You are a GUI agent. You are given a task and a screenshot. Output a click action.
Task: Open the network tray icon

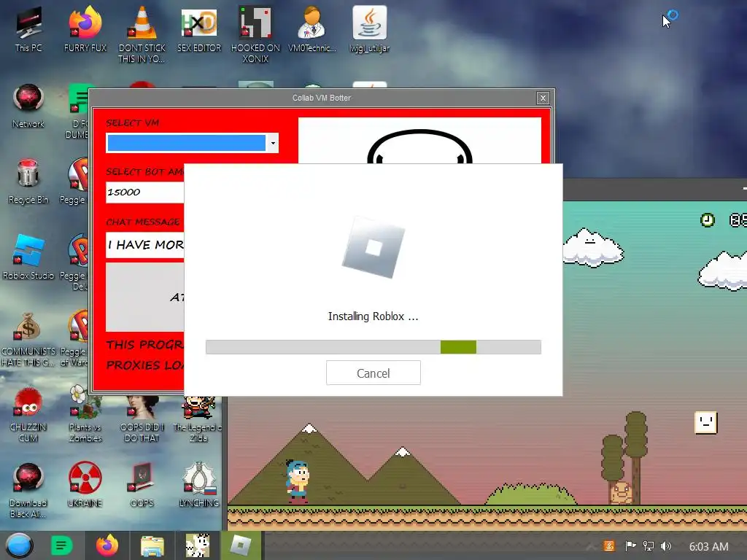pos(649,546)
